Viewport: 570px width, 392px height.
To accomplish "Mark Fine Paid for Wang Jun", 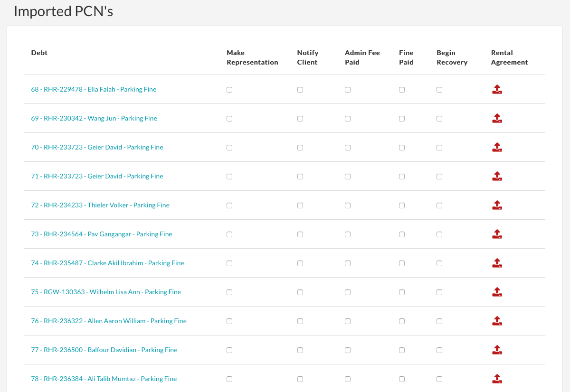I will tap(402, 119).
